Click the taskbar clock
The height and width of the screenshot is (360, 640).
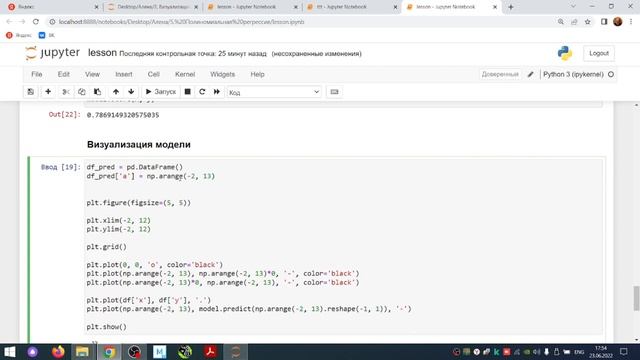[601, 352]
